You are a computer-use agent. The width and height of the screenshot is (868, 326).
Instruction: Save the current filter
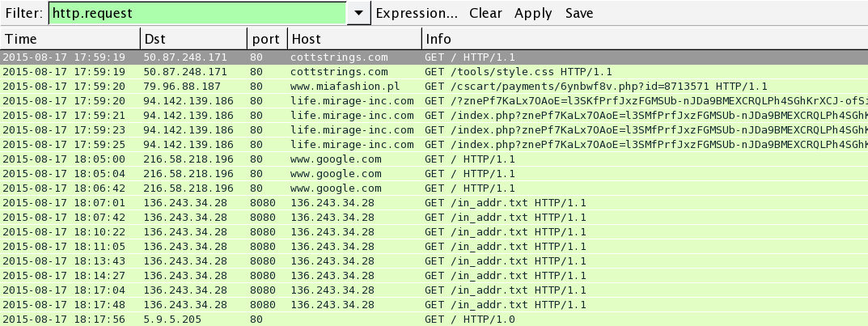click(x=579, y=13)
